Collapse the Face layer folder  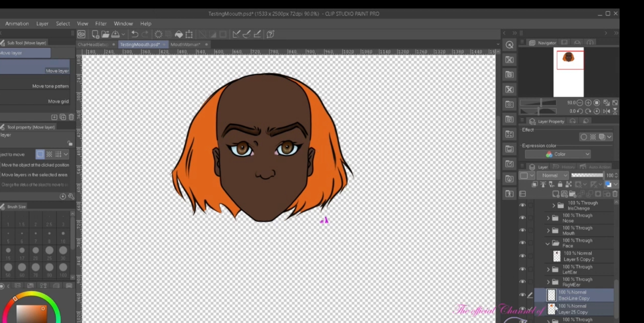point(548,243)
